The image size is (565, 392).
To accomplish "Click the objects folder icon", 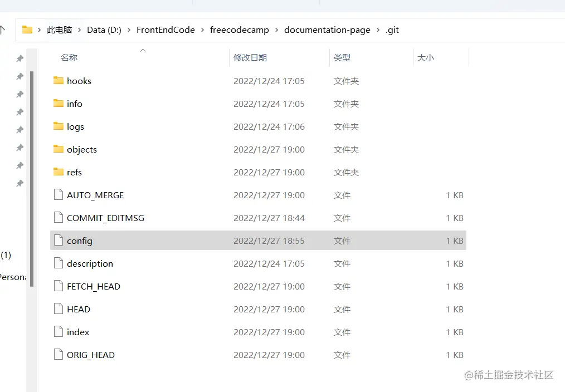I will pyautogui.click(x=59, y=149).
